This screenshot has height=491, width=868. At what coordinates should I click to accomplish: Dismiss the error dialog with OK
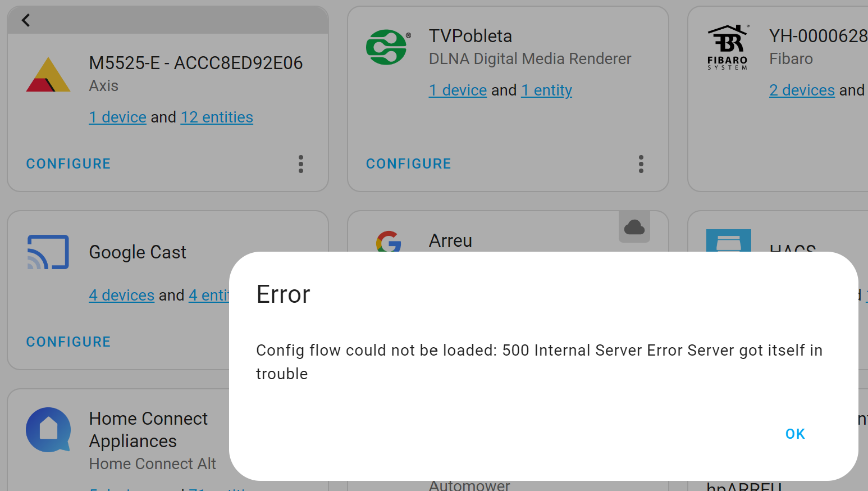click(x=795, y=434)
